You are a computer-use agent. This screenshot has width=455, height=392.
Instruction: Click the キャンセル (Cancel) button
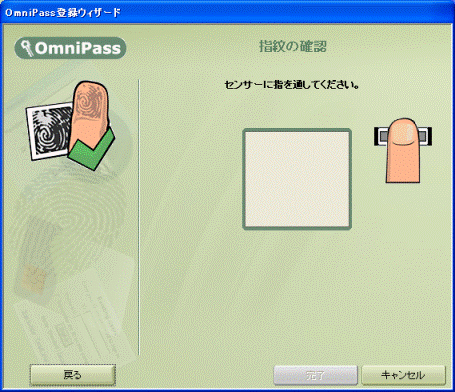click(403, 375)
